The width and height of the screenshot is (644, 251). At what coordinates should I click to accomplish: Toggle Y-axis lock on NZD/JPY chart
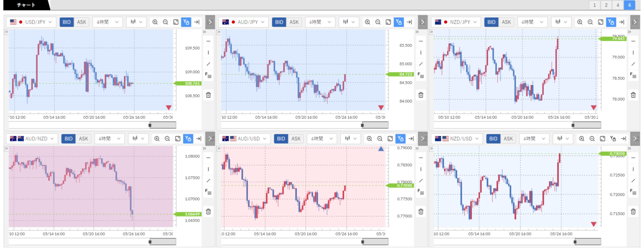pos(611,22)
